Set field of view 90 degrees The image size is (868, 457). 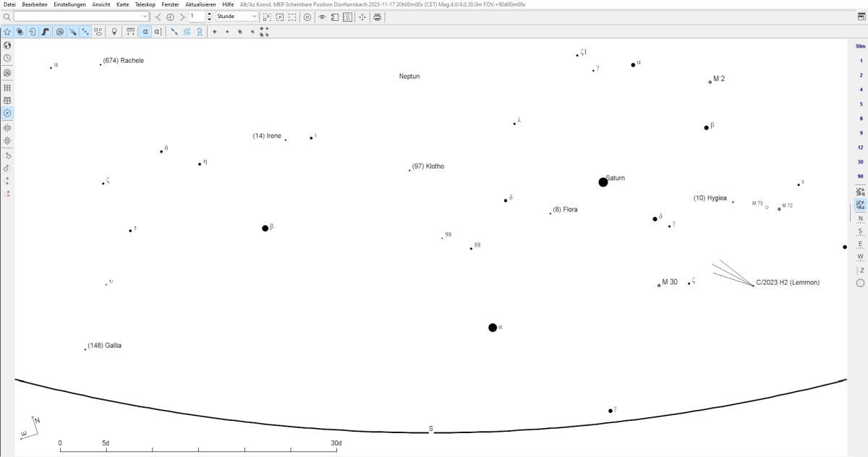860,176
